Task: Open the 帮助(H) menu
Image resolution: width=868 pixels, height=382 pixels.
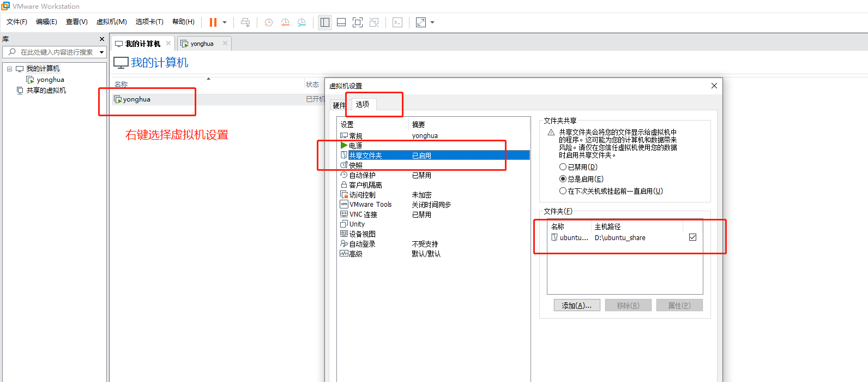Action: [183, 22]
